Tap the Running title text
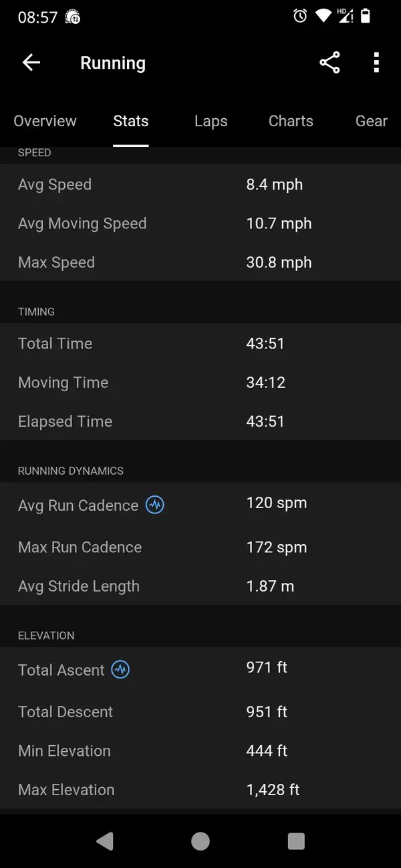401x868 pixels. pyautogui.click(x=113, y=63)
